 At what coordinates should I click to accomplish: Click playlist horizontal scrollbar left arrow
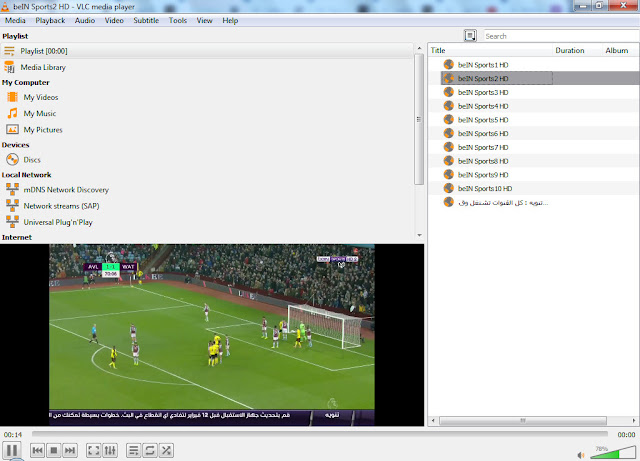pos(433,421)
